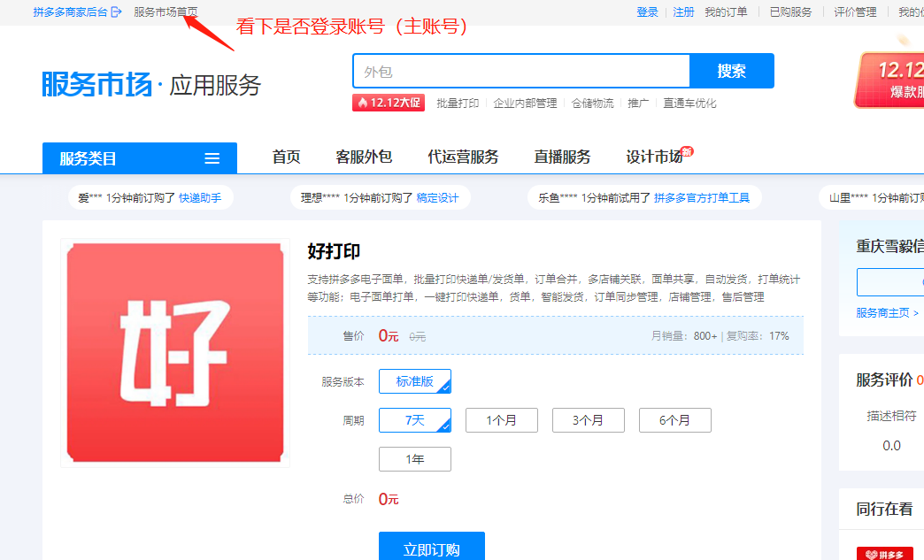Image resolution: width=924 pixels, height=560 pixels.
Task: Open 服务市场首页 link
Action: point(166,12)
